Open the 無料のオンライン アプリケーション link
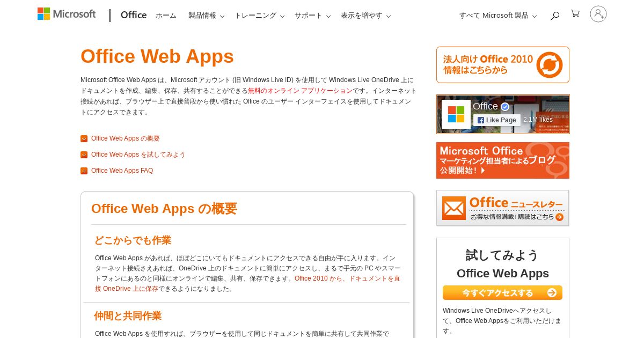Image resolution: width=644 pixels, height=338 pixels. click(300, 91)
